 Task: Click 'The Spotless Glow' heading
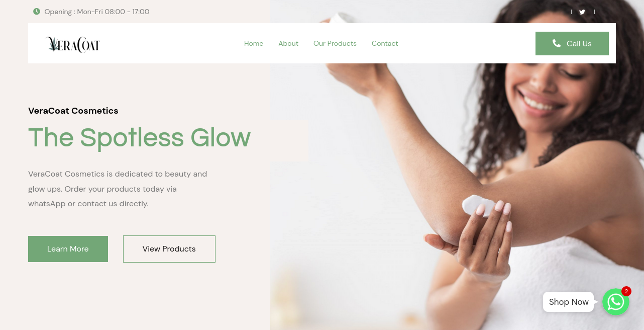point(139,137)
